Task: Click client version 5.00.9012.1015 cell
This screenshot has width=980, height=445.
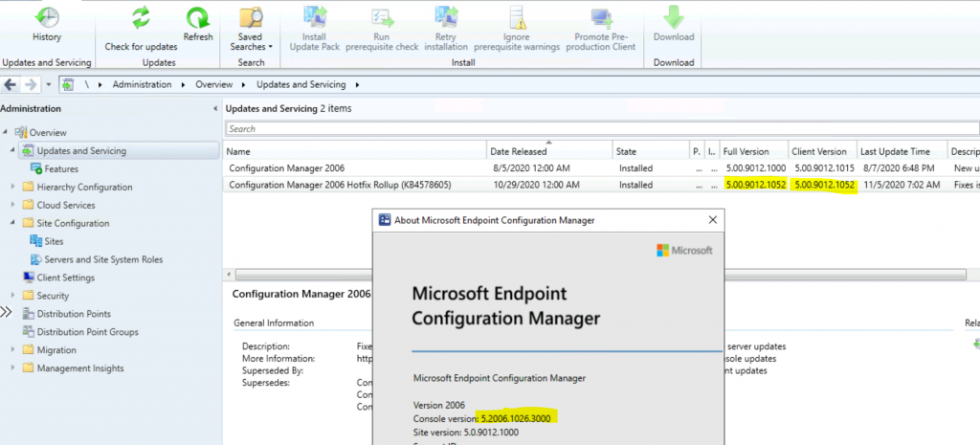Action: click(824, 168)
